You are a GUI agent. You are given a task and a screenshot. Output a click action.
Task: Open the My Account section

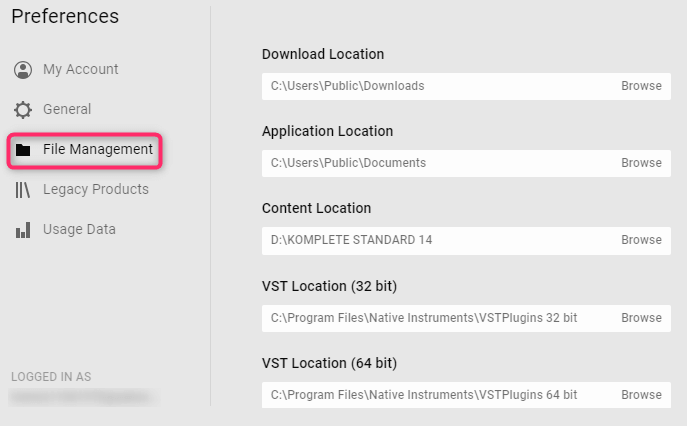pyautogui.click(x=81, y=69)
